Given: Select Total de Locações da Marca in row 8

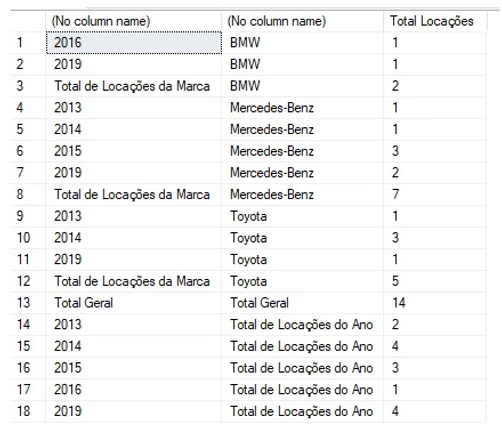Looking at the screenshot, I should tap(134, 194).
